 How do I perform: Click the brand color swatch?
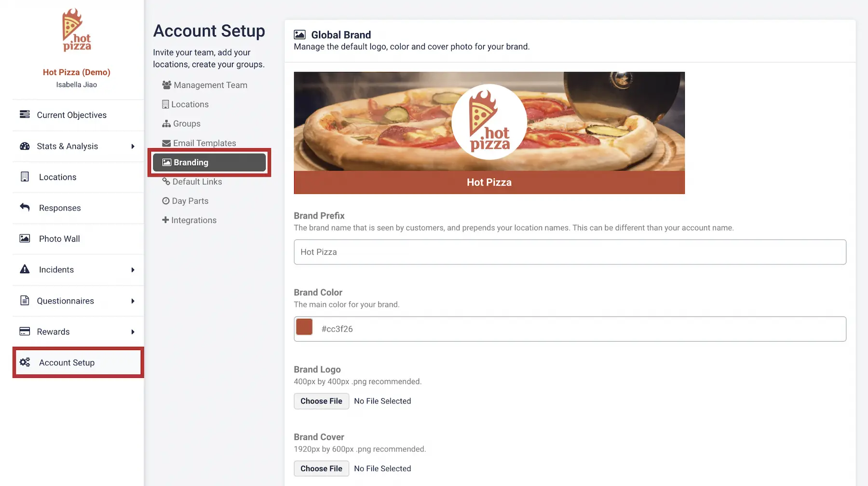tap(304, 327)
